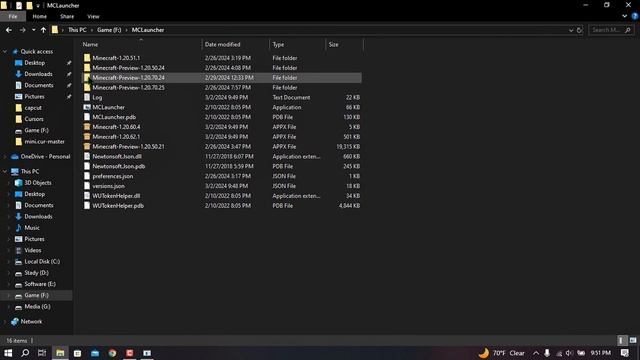Screen dimensions: 640x360
Task: Open Google Chrome from taskbar
Action: (x=112, y=353)
